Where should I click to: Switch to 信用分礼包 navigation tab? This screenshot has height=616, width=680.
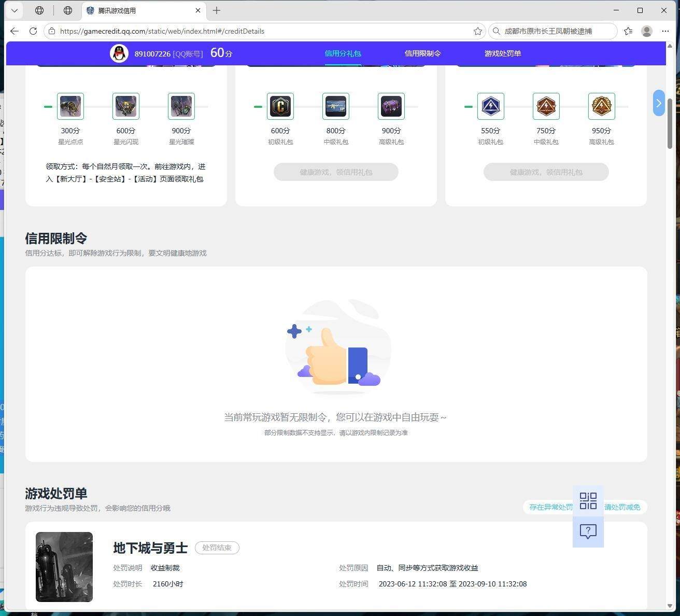point(343,53)
